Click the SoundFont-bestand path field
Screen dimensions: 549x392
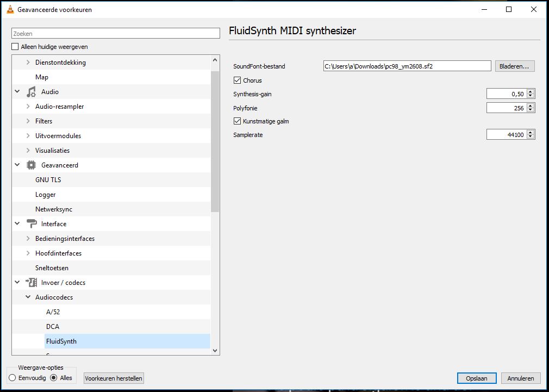(x=407, y=66)
